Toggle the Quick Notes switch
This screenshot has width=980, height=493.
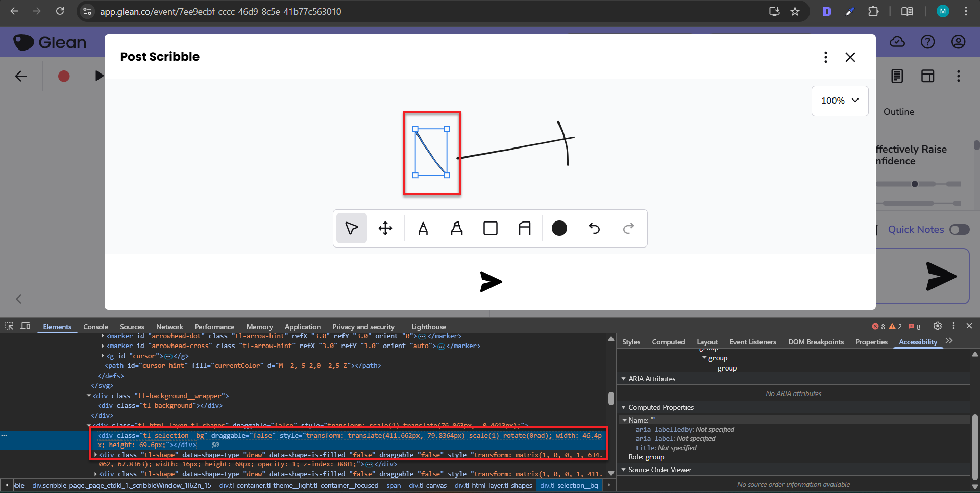coord(959,230)
